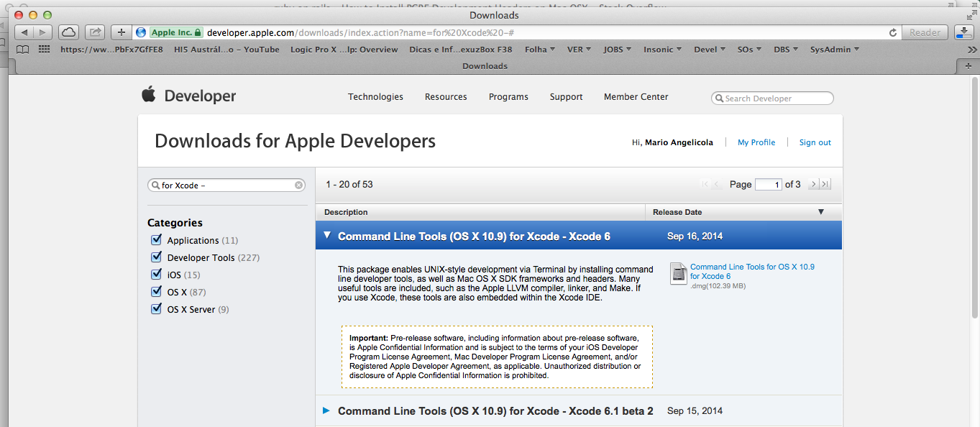Image resolution: width=980 pixels, height=427 pixels.
Task: Open the Devel bookmarks folder
Action: pyautogui.click(x=710, y=50)
